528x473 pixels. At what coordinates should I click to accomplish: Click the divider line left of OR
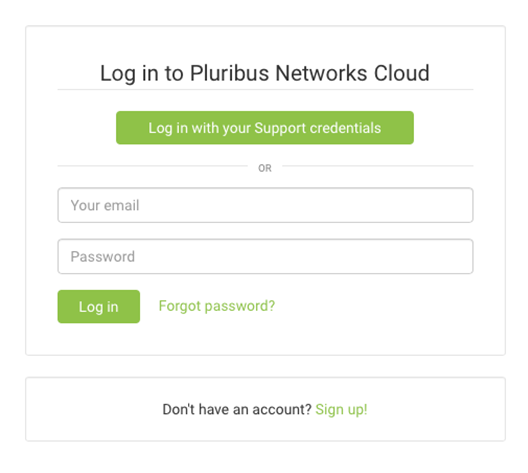pyautogui.click(x=153, y=166)
